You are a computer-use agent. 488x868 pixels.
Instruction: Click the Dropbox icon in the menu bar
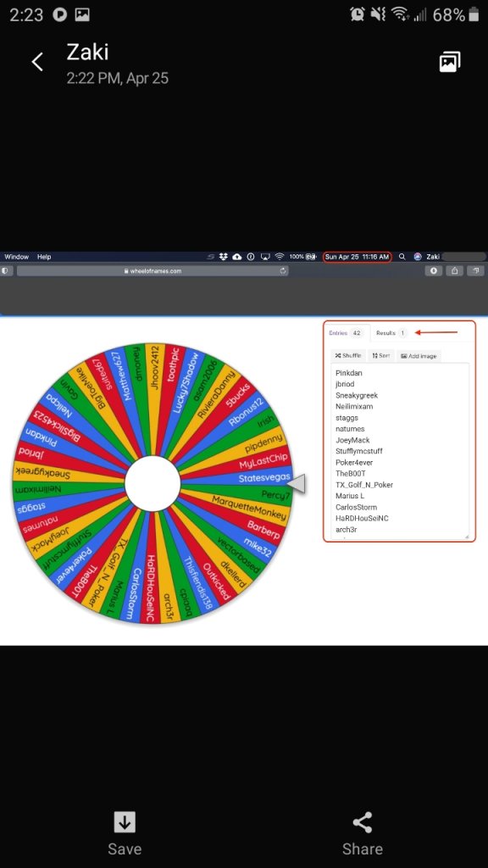[224, 257]
